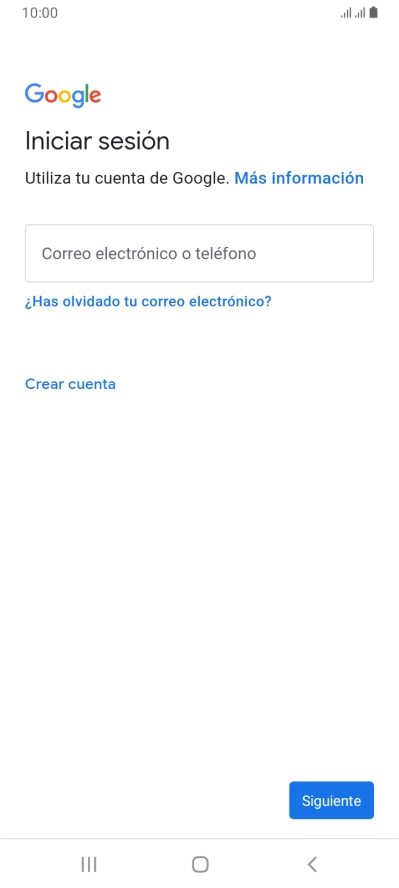This screenshot has height=888, width=399.
Task: Tap the Iniciar sesión heading
Action: tap(97, 141)
